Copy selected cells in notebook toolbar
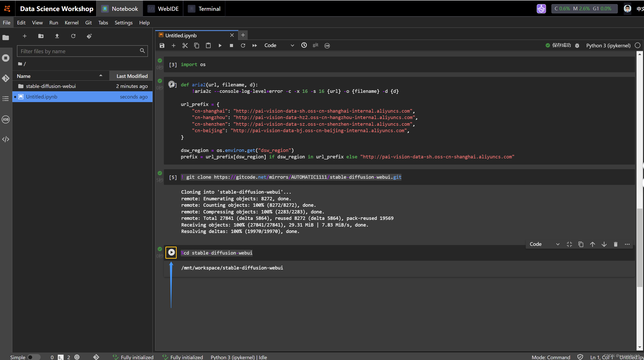This screenshot has height=360, width=644. tap(197, 46)
